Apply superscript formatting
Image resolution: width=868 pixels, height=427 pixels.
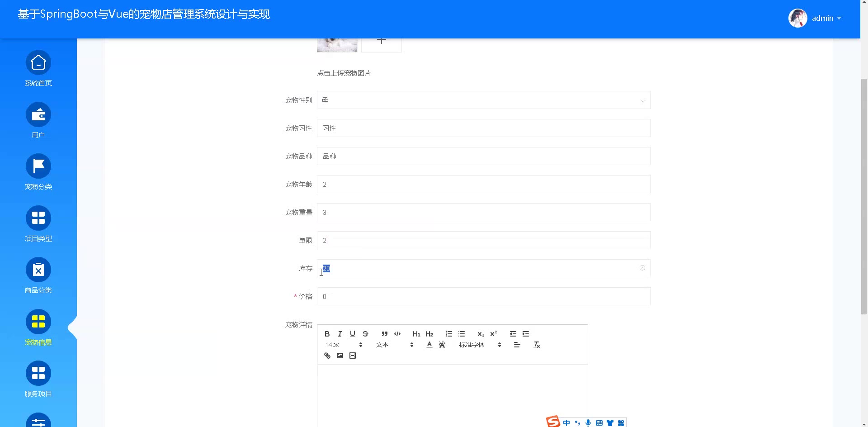click(494, 334)
